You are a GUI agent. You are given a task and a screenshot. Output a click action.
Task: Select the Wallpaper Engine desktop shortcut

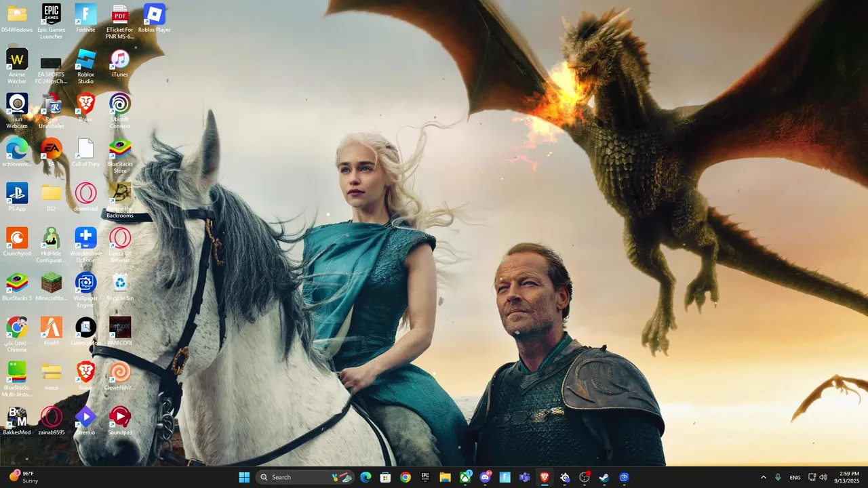tap(85, 289)
